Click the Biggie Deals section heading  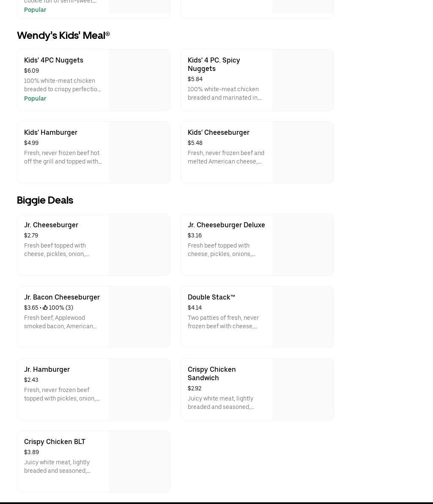(45, 200)
